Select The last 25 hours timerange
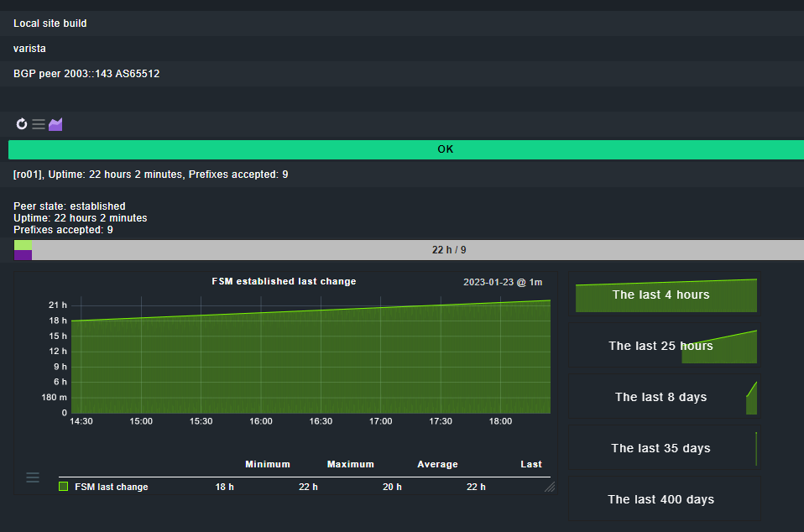The width and height of the screenshot is (804, 532). [x=665, y=346]
